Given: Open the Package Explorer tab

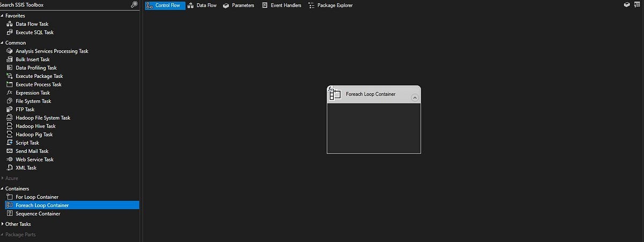Looking at the screenshot, I should (331, 5).
